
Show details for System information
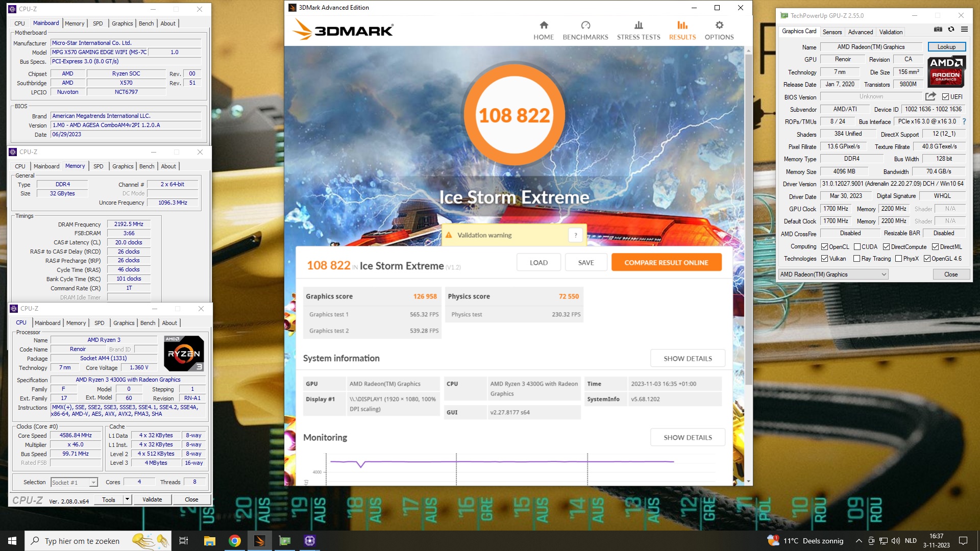point(688,359)
